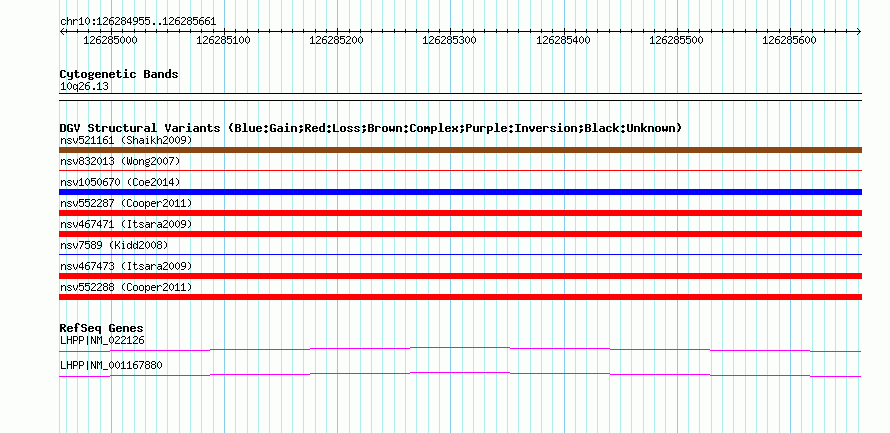Viewport: 890px width, 433px height.
Task: Click the thin blue nsv7589 gain line
Action: pos(460,254)
